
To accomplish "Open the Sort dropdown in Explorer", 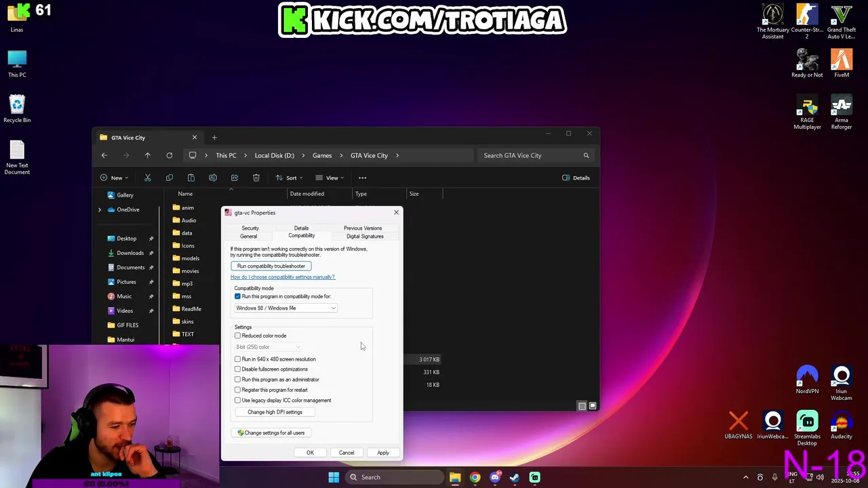I will click(x=289, y=178).
